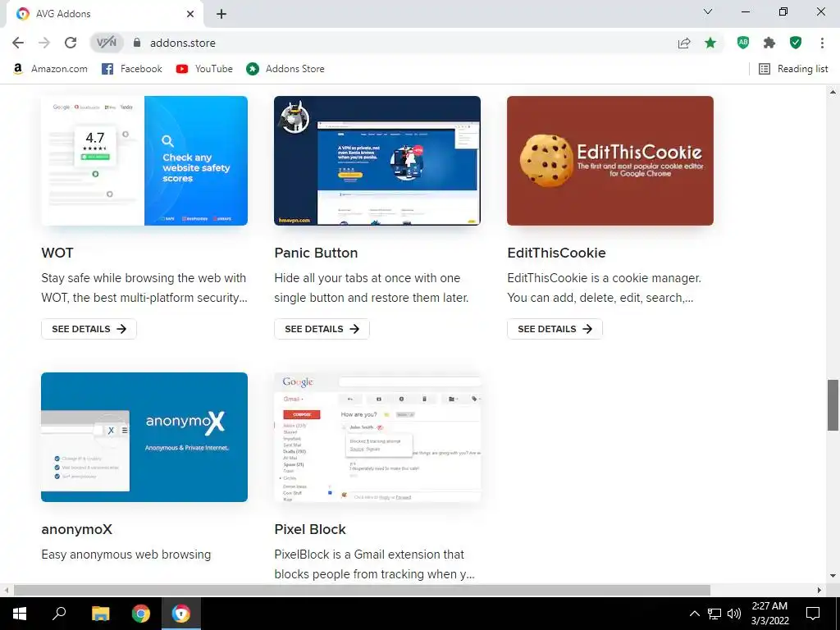Click the EditThisCookie addon thumbnail
This screenshot has width=840, height=630.
[610, 161]
